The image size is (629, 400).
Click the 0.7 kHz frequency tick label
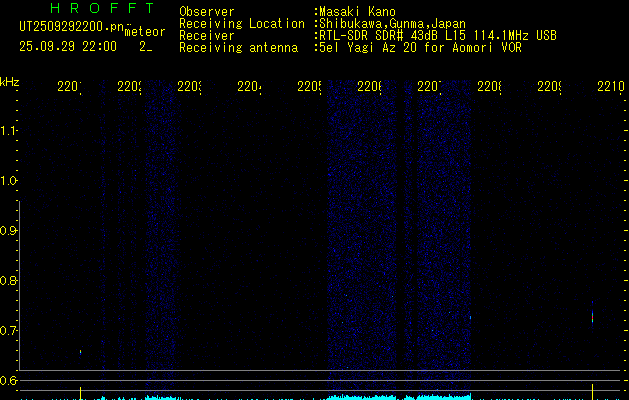coord(8,330)
